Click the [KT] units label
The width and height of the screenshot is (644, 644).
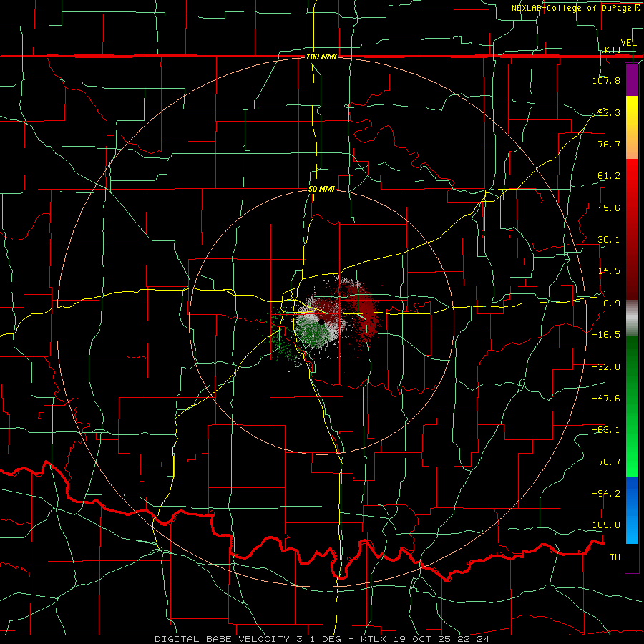(611, 49)
